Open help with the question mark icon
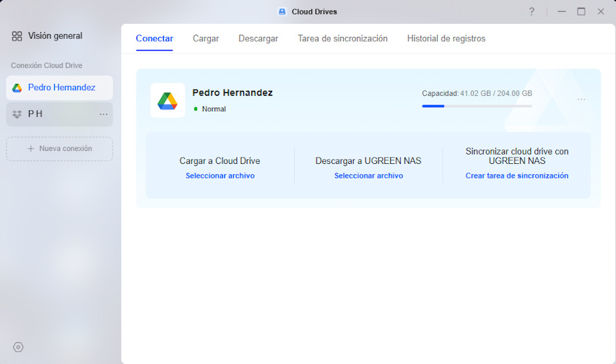Screen dimensions: 616x364 pos(532,12)
